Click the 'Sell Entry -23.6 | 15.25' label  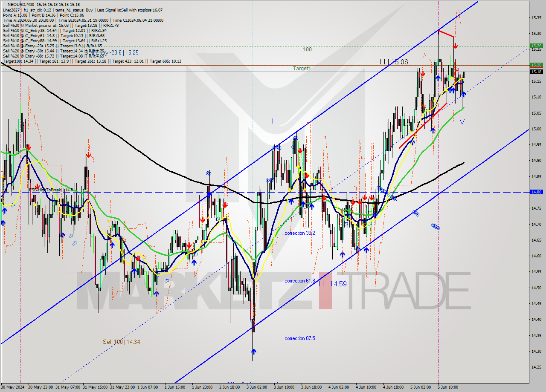(111, 52)
